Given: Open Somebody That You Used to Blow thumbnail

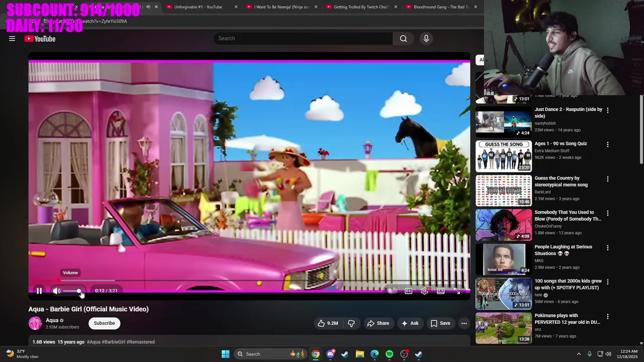Looking at the screenshot, I should 504,225.
